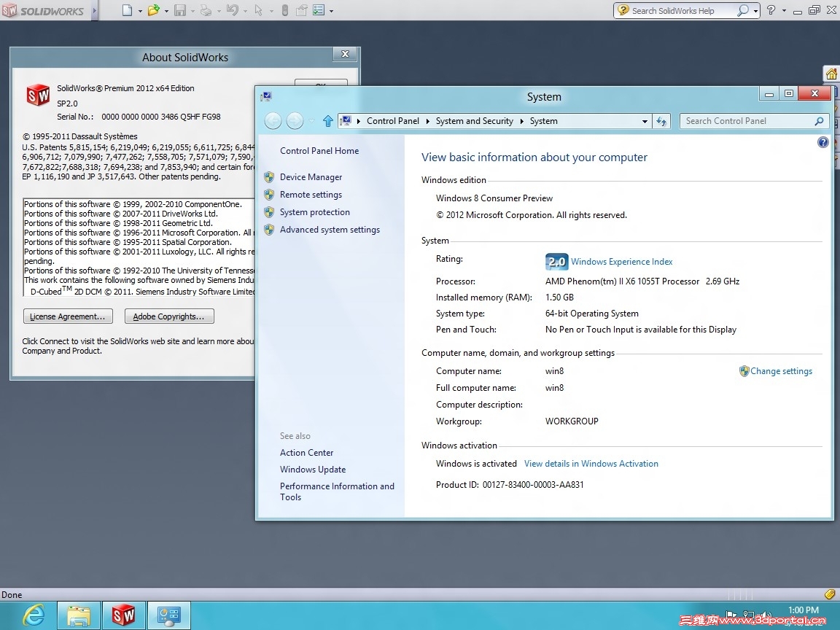Click the Forward arrow in System window

tap(295, 121)
